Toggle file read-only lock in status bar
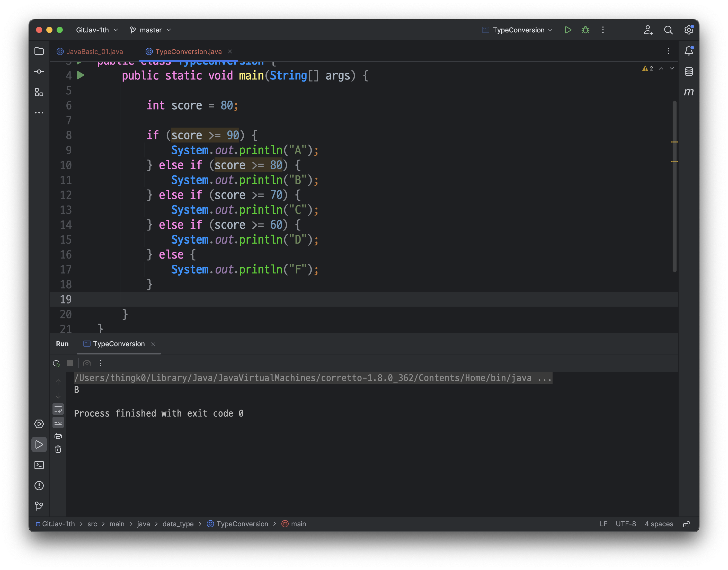Image resolution: width=728 pixels, height=570 pixels. tap(686, 524)
